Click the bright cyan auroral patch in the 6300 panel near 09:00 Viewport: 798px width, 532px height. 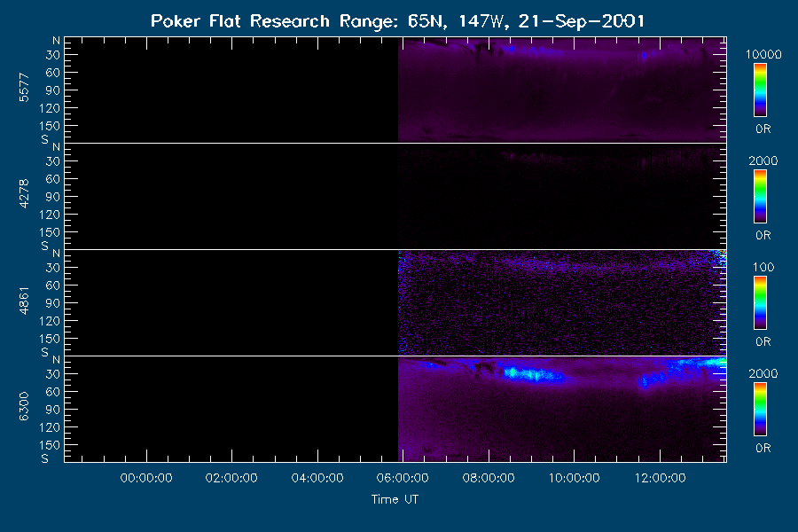click(x=532, y=375)
